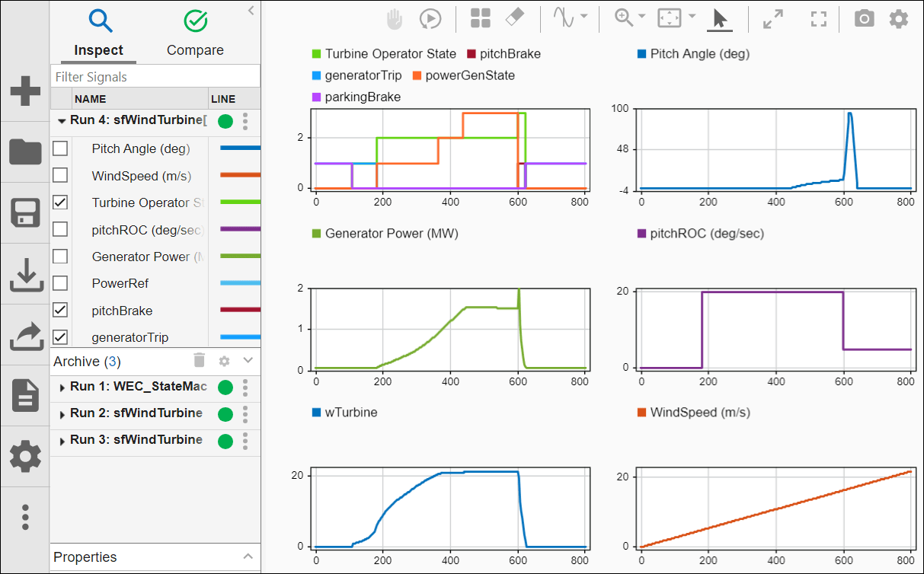The height and width of the screenshot is (574, 924).
Task: Click the Filter Signals input field
Action: pos(155,77)
